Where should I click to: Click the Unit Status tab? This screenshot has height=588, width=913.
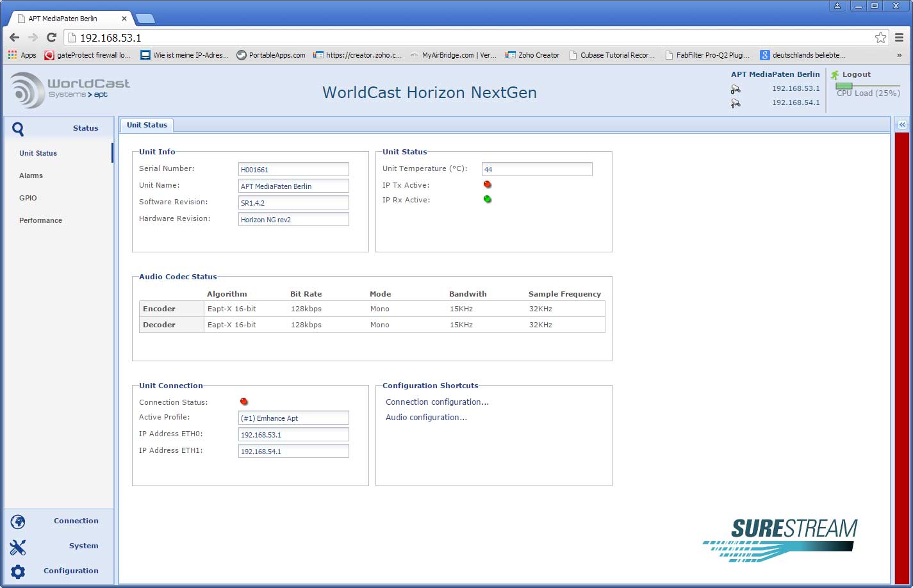click(147, 125)
